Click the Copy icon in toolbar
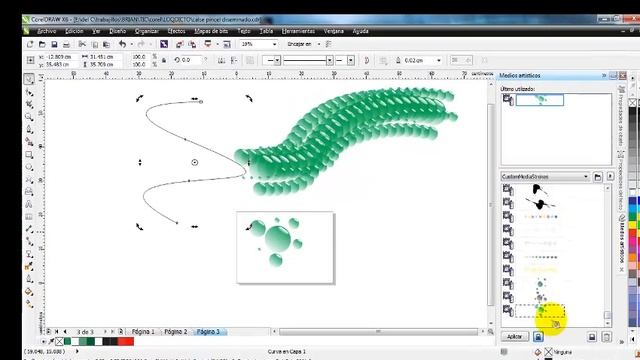Screen dimensions: 640x360 pyautogui.click(x=95, y=44)
